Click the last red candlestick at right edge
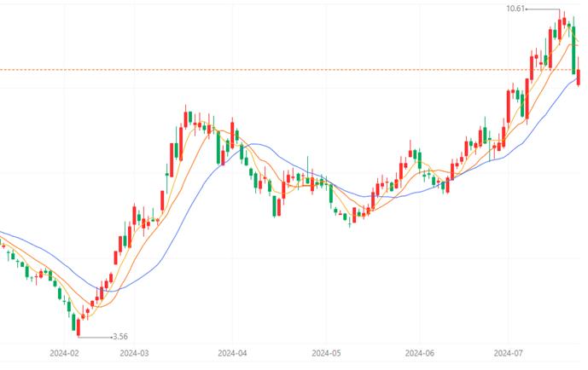Image resolution: width=588 pixels, height=370 pixels. (x=579, y=77)
